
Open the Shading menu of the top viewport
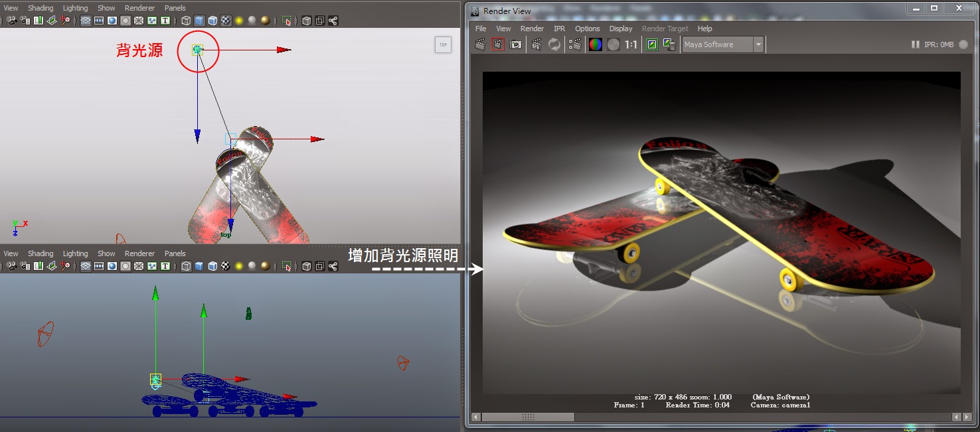pos(41,7)
